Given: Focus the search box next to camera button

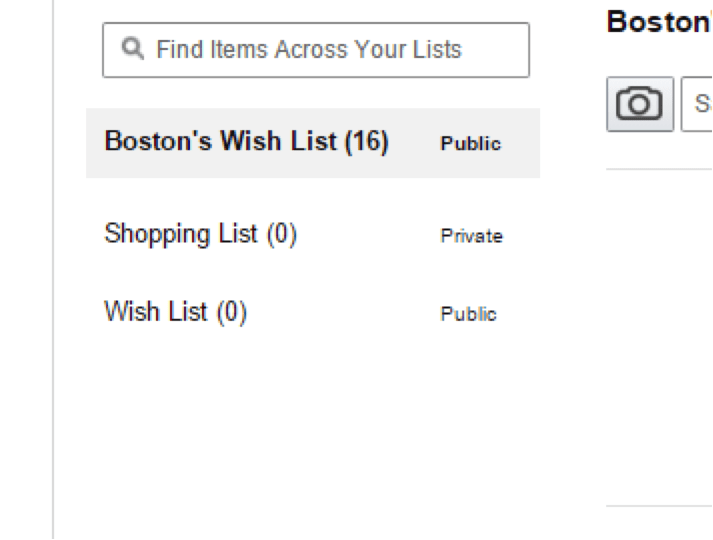Looking at the screenshot, I should click(697, 104).
